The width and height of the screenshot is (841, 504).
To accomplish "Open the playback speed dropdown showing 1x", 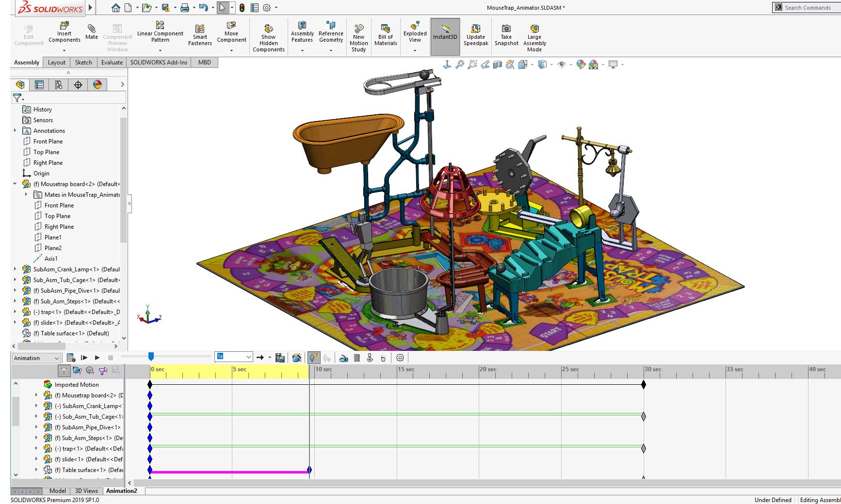I will pyautogui.click(x=249, y=356).
